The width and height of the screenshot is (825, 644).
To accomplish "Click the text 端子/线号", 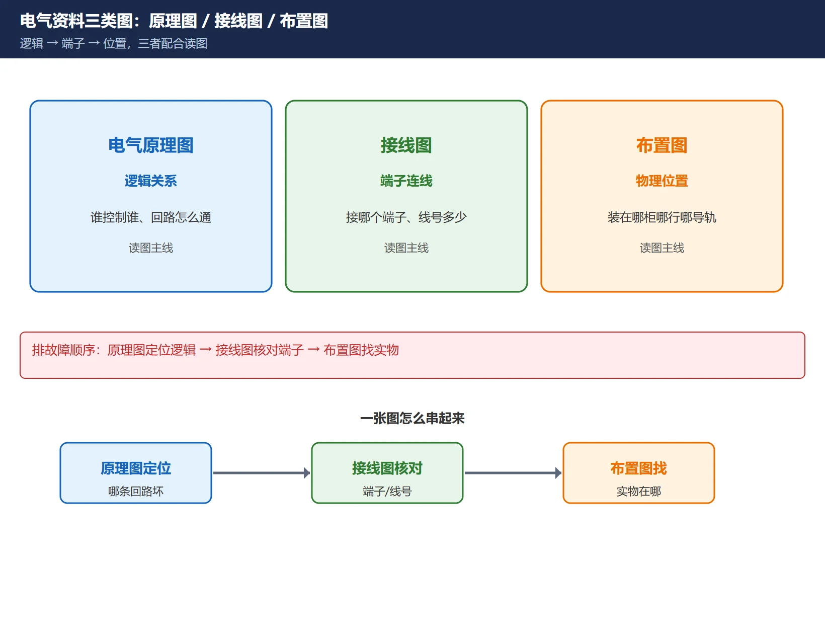I will pyautogui.click(x=387, y=492).
